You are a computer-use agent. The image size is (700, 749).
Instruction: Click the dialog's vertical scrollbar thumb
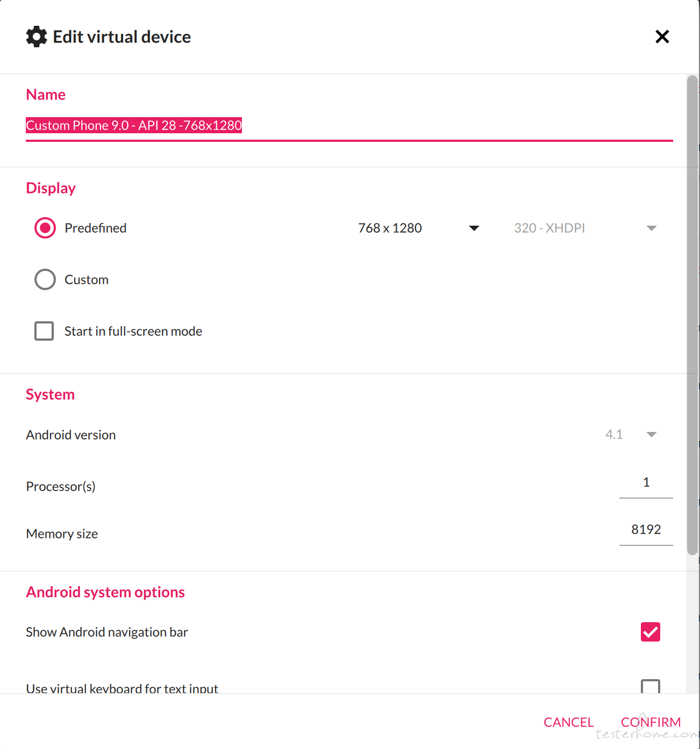(x=692, y=315)
